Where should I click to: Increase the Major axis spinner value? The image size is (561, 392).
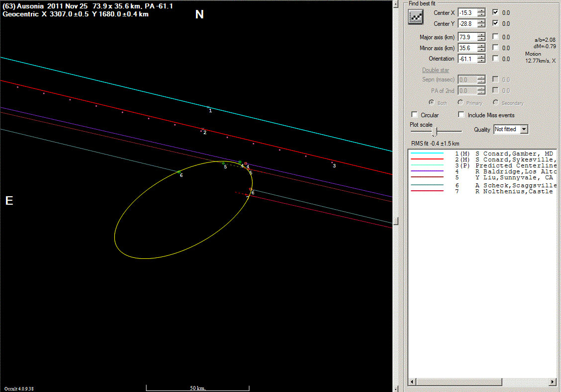coord(481,35)
